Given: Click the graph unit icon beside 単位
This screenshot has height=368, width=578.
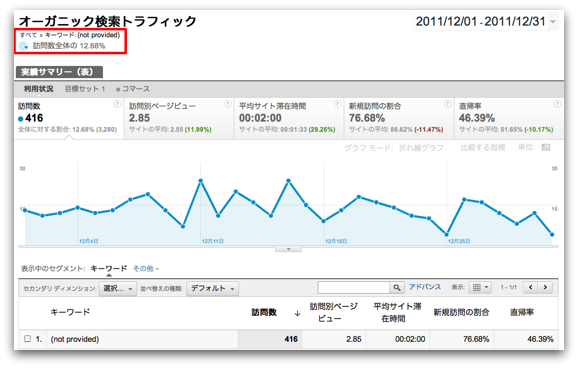Looking at the screenshot, I should point(546,147).
